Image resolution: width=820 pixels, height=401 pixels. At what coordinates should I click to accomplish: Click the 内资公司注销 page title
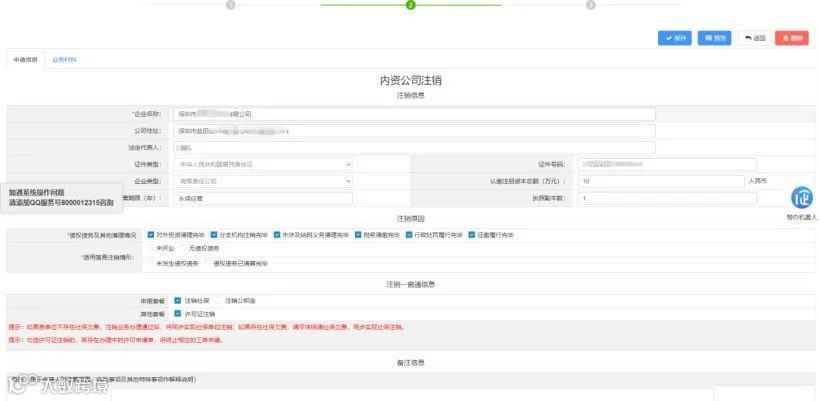tap(411, 81)
